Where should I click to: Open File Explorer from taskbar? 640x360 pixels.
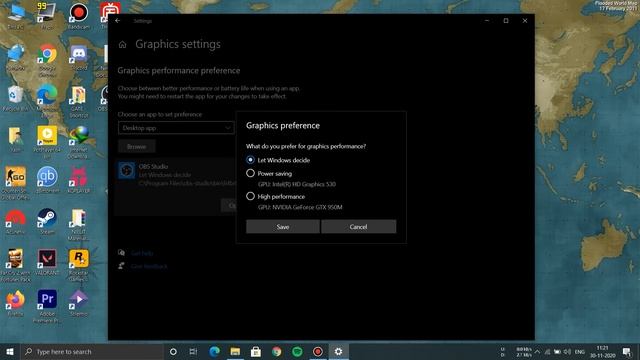tap(235, 351)
